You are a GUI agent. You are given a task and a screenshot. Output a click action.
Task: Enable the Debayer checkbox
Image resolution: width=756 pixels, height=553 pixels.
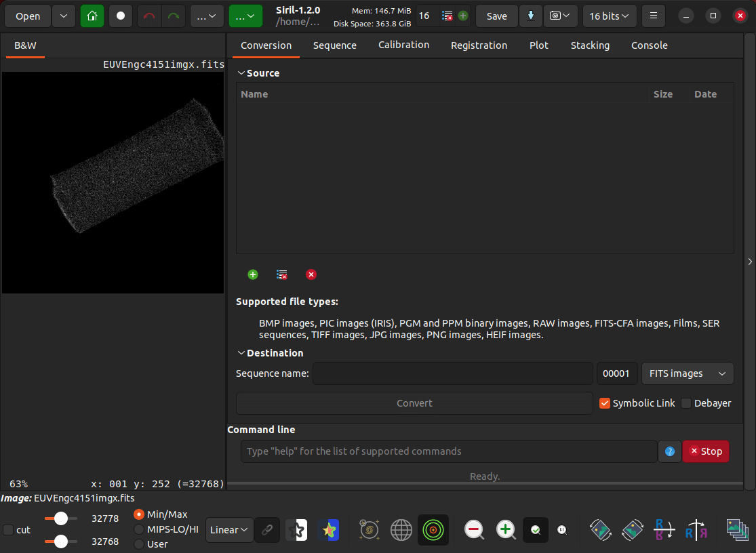click(x=686, y=403)
